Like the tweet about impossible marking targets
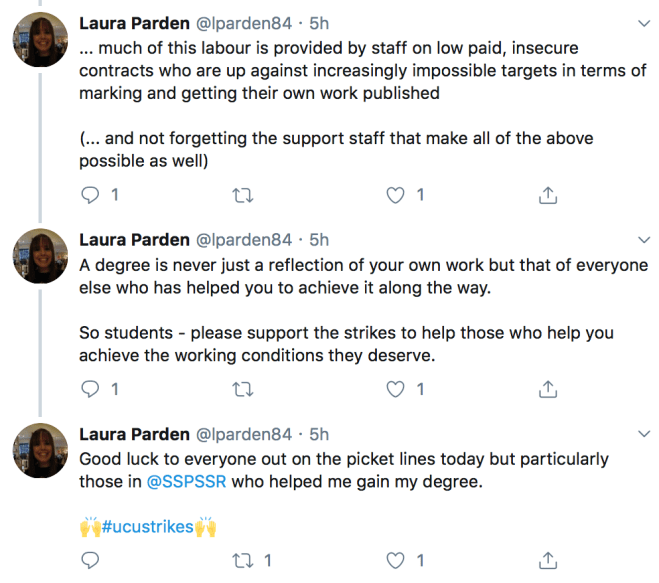 click(397, 196)
